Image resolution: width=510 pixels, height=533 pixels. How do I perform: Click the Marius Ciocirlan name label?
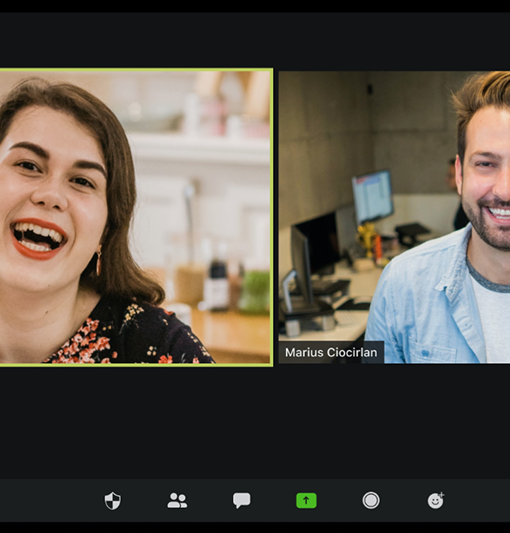coord(331,353)
